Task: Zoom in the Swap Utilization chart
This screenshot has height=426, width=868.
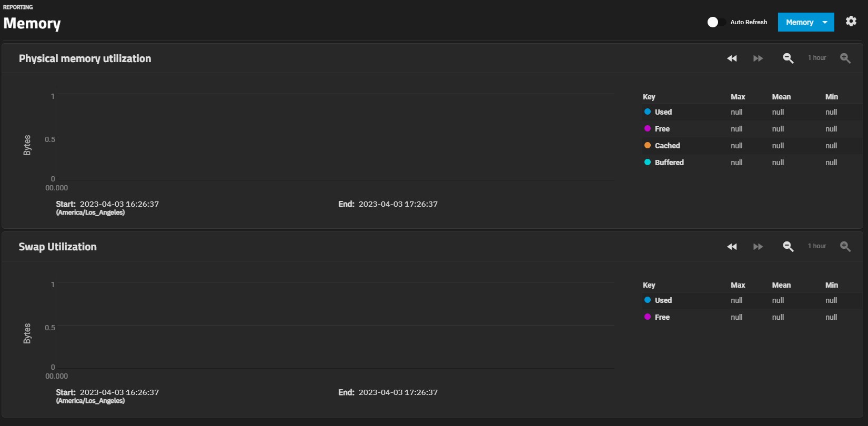Action: [845, 247]
